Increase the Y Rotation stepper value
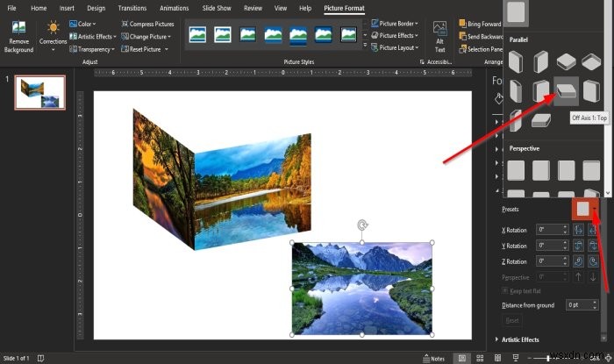 tap(565, 243)
